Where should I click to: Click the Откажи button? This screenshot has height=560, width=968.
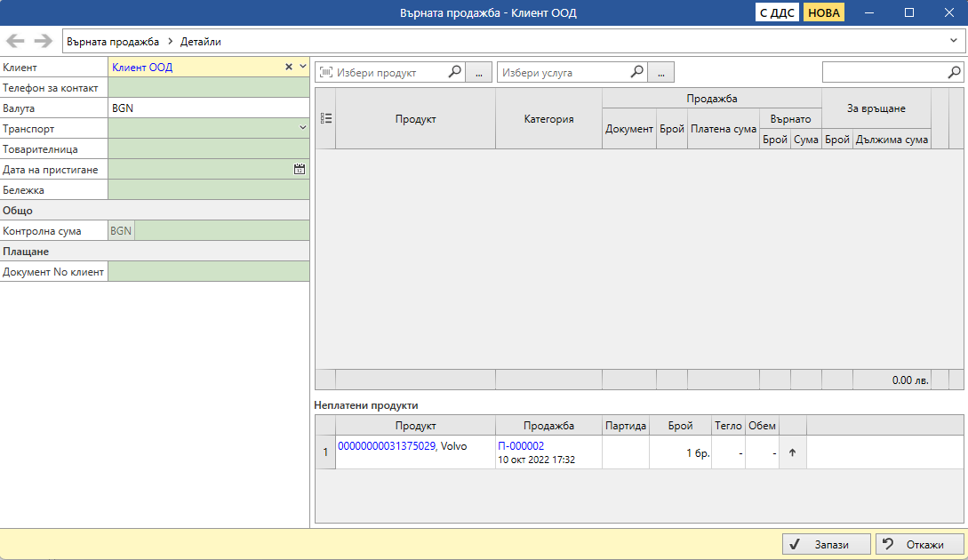[x=920, y=544]
